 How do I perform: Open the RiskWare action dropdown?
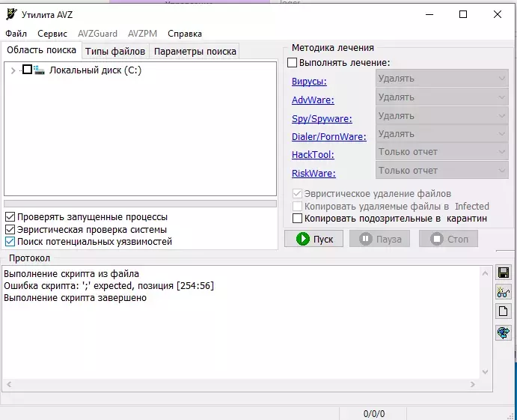pos(442,170)
